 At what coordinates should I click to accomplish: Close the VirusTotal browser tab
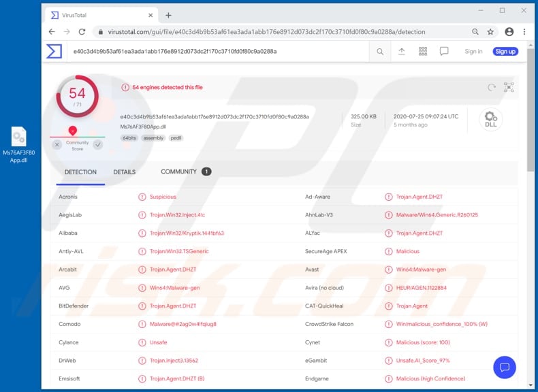point(151,15)
